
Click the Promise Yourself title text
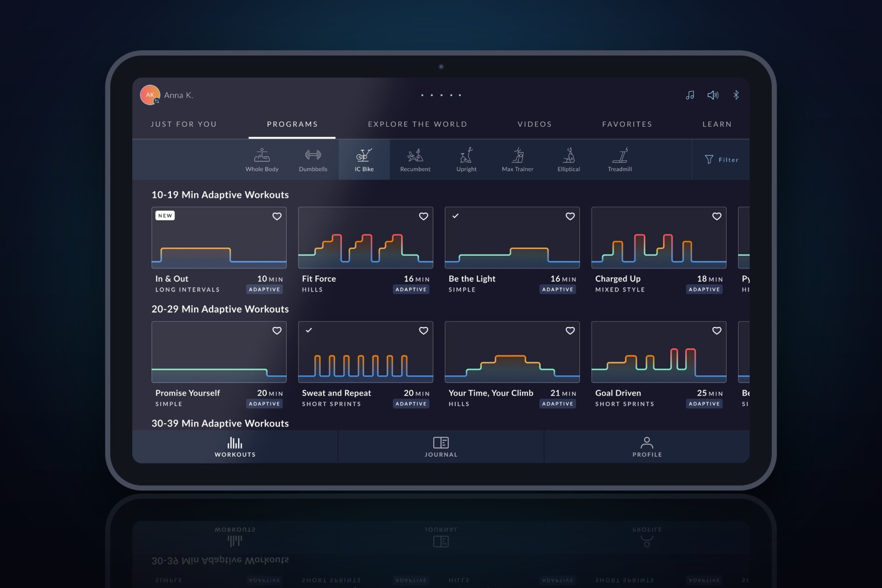187,393
